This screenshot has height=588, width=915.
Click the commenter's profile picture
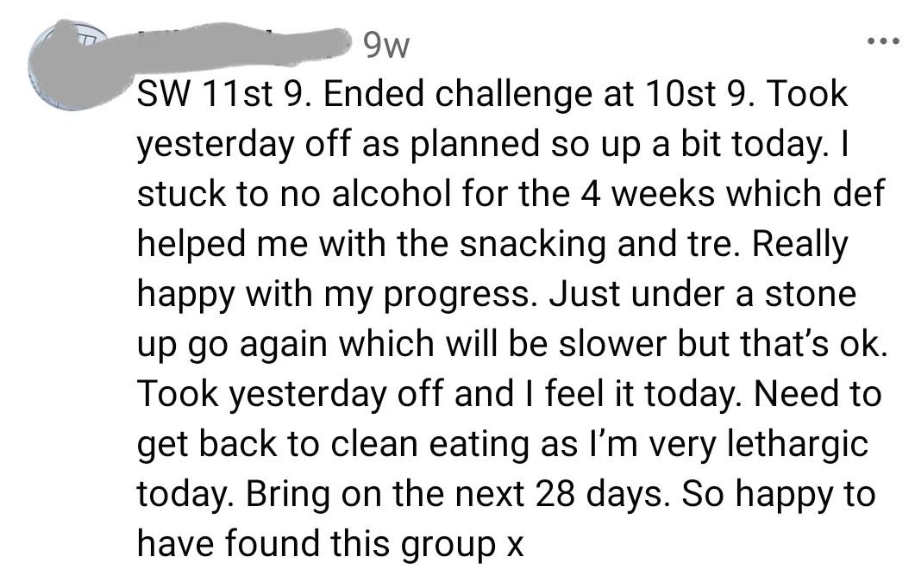click(x=69, y=64)
